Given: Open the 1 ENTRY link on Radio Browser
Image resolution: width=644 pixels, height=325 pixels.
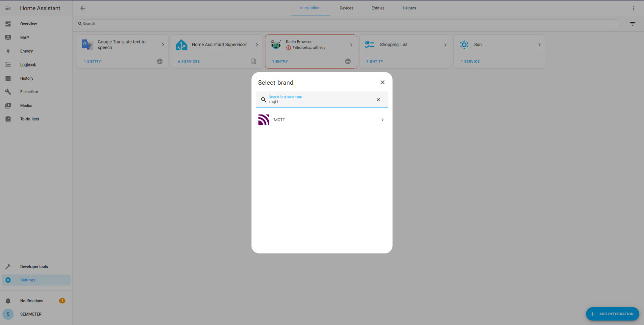Looking at the screenshot, I should (280, 62).
